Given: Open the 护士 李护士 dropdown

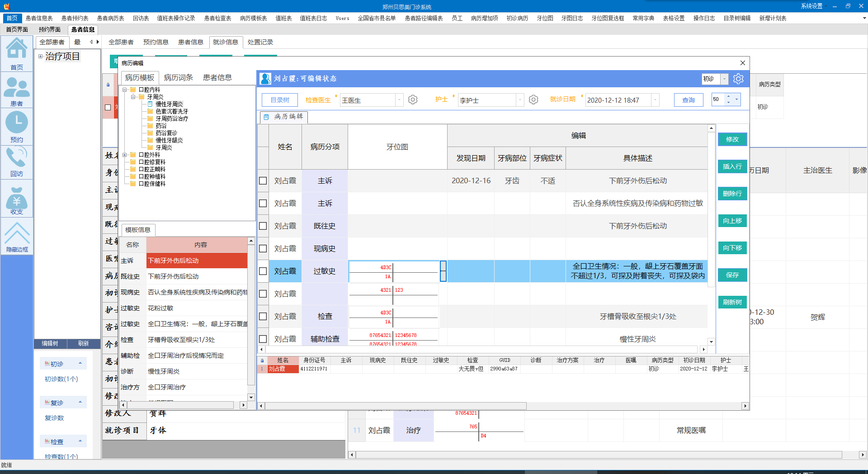Looking at the screenshot, I should pos(520,100).
